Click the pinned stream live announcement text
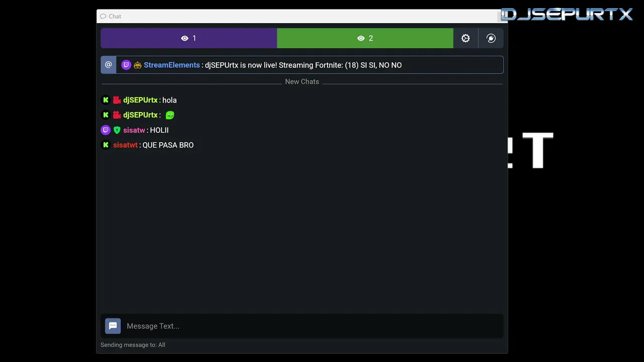This screenshot has width=644, height=362. 303,65
